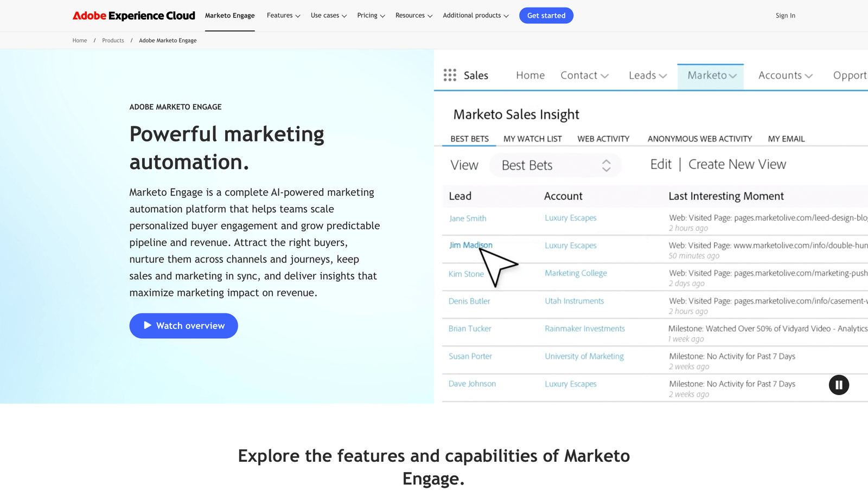Go to Home in the breadcrumb
This screenshot has height=497, width=868.
(80, 41)
